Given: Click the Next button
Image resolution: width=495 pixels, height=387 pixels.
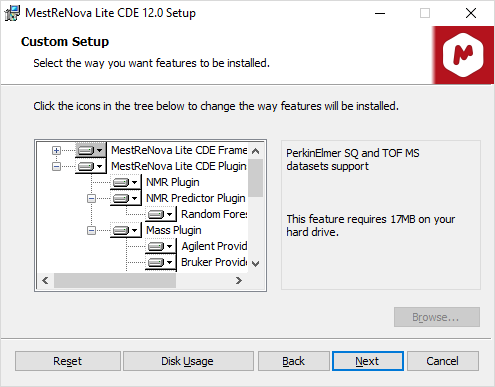Looking at the screenshot, I should 368,361.
